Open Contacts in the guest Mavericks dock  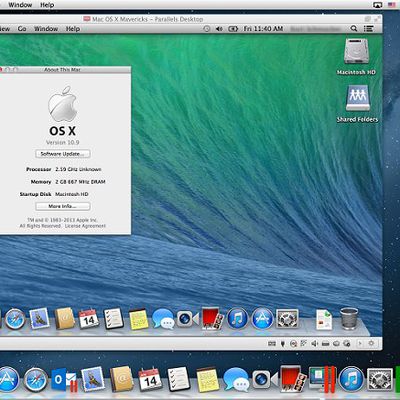point(64,318)
